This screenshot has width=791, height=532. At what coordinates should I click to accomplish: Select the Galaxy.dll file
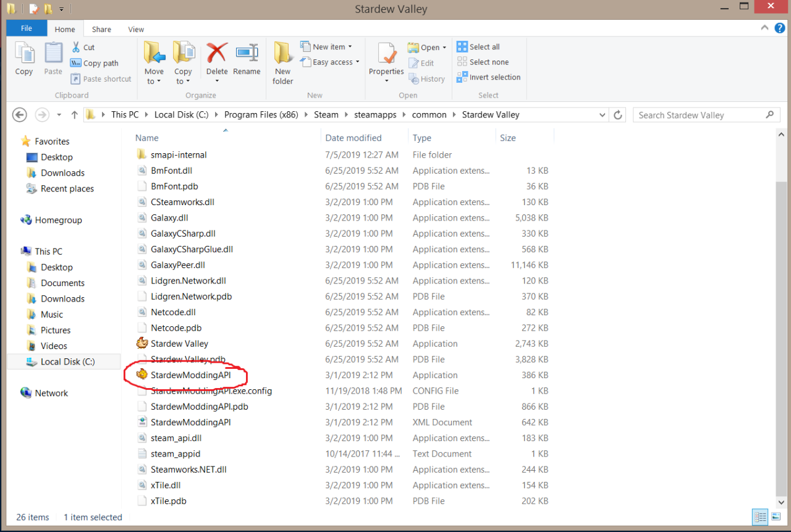click(x=169, y=217)
